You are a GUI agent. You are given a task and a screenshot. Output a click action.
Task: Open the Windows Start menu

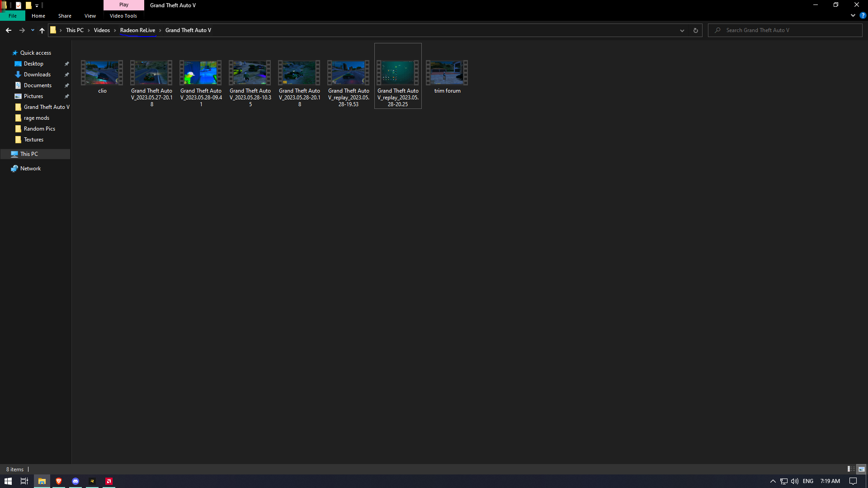pos(8,481)
